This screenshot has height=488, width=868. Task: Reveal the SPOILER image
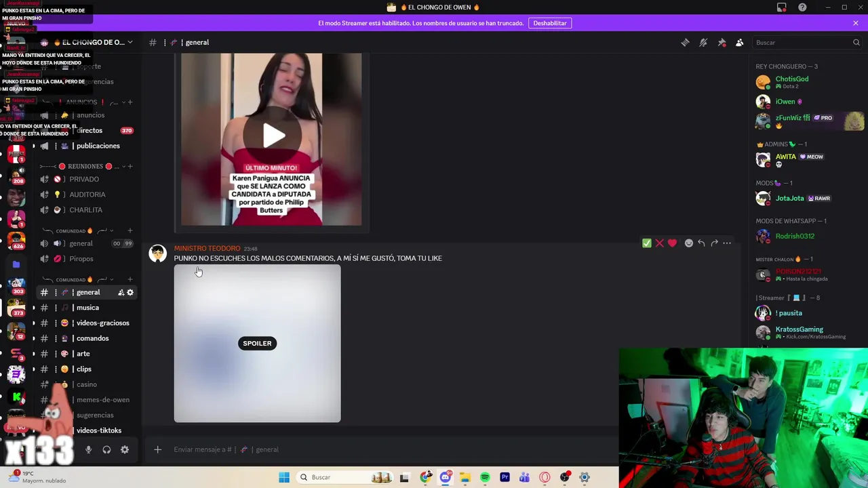(257, 343)
